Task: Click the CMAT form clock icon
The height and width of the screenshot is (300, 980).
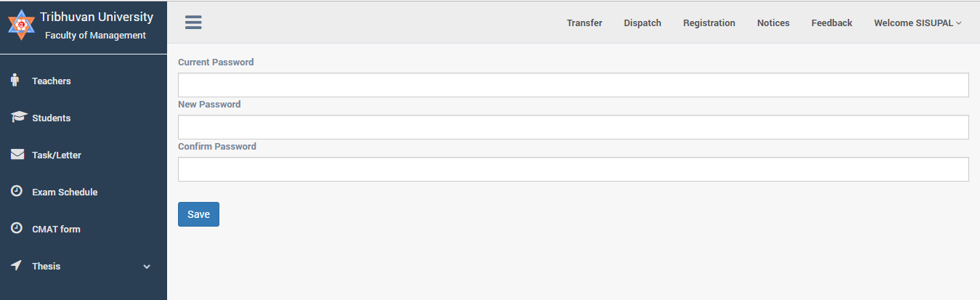Action: tap(17, 229)
